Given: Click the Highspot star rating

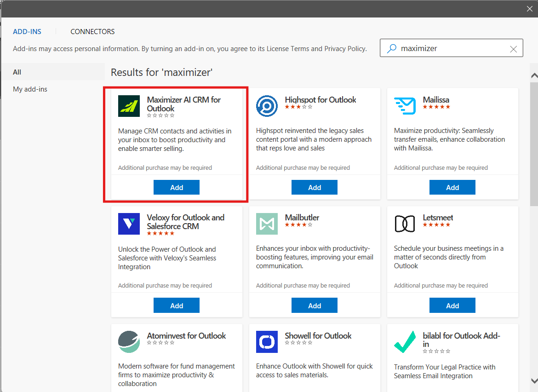Looking at the screenshot, I should [298, 107].
